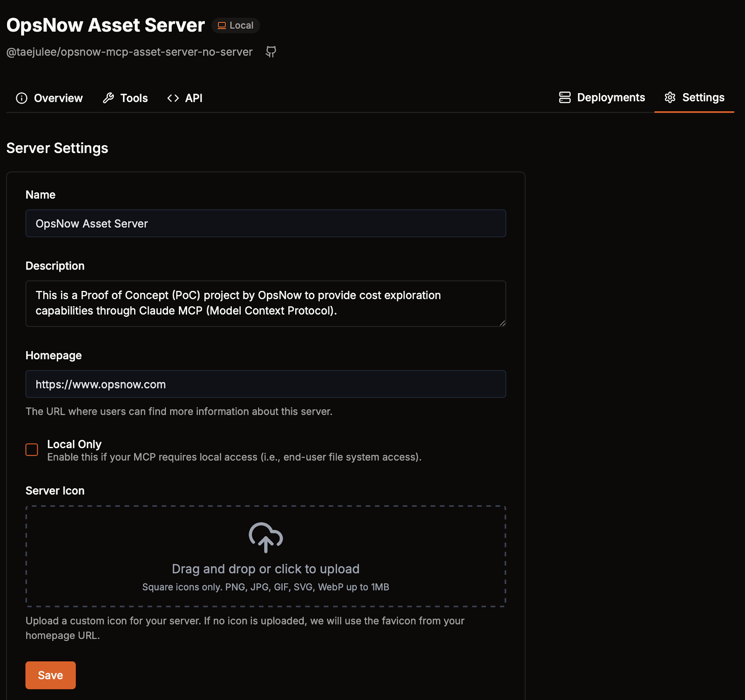
Task: Open the API tab
Action: (185, 98)
